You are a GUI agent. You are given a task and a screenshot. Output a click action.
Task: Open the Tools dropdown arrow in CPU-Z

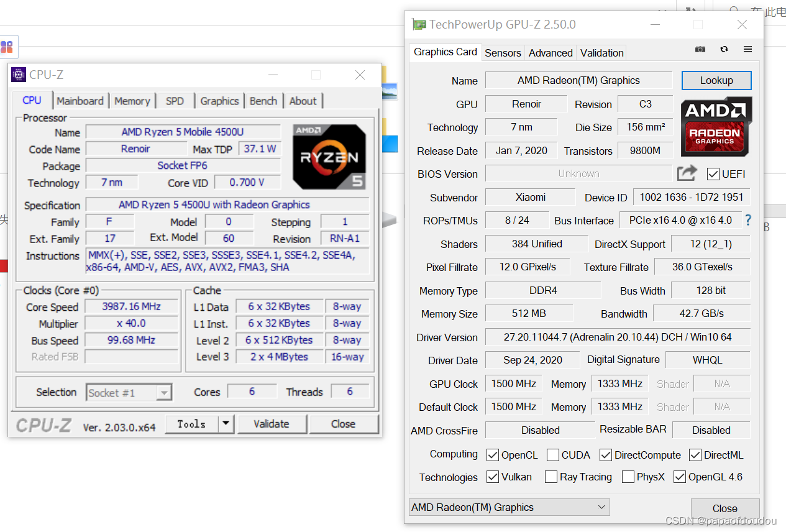(226, 423)
